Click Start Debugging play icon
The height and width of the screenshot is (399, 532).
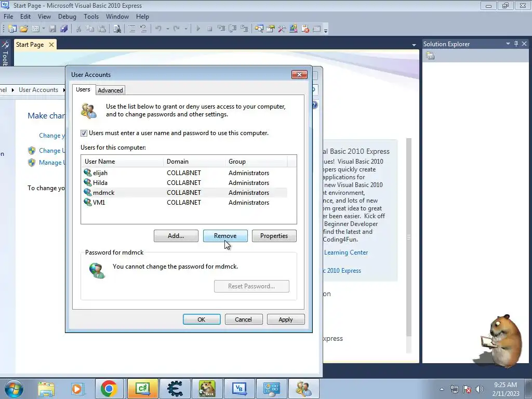pos(198,29)
